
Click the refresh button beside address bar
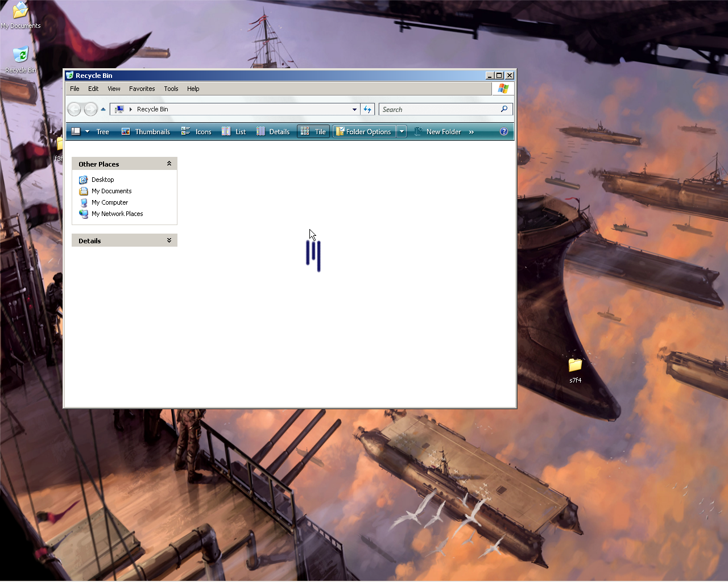tap(367, 110)
